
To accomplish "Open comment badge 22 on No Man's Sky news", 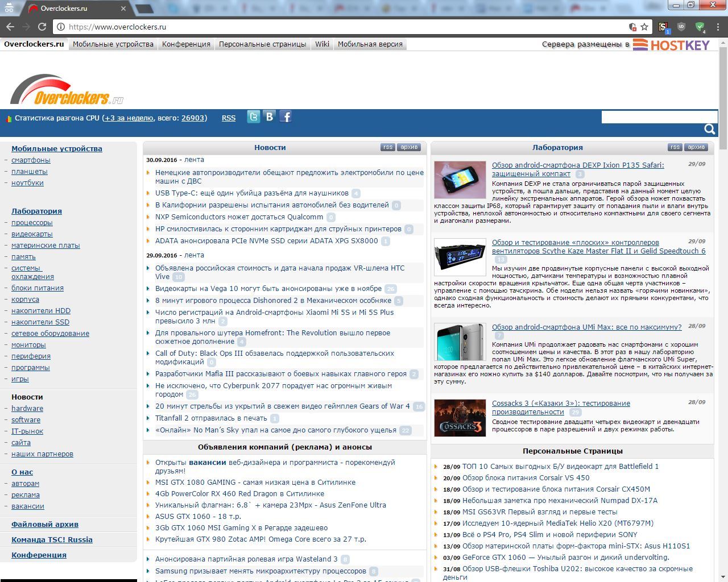I will click(x=406, y=430).
